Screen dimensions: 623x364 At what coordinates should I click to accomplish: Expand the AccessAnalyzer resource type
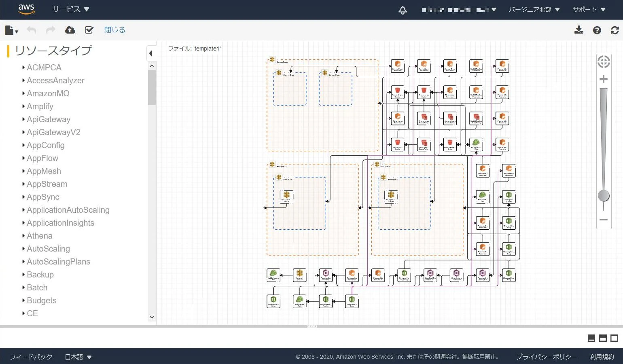[x=23, y=80]
